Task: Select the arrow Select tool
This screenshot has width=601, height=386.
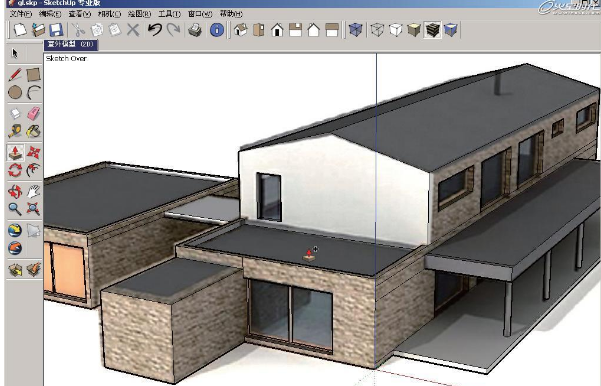Action: [x=15, y=53]
